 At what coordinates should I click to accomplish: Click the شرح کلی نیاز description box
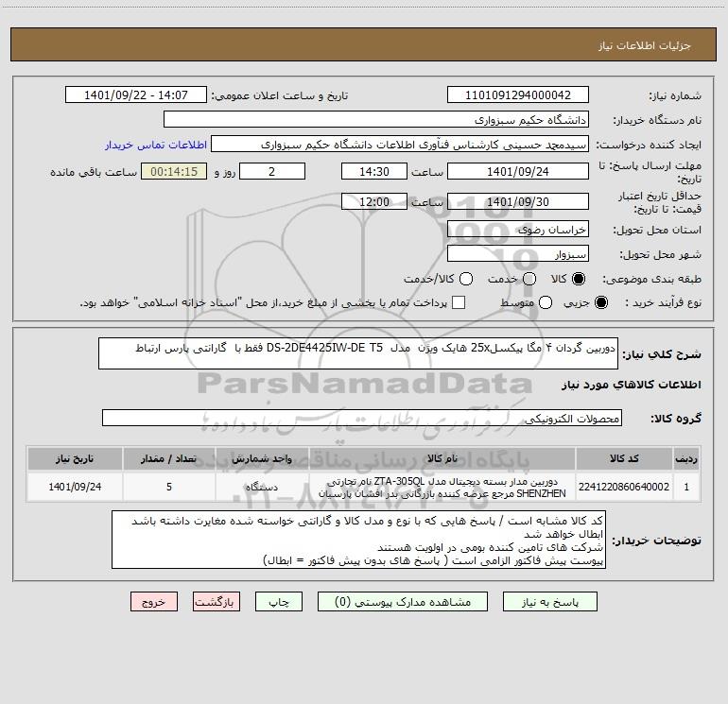coord(358,353)
